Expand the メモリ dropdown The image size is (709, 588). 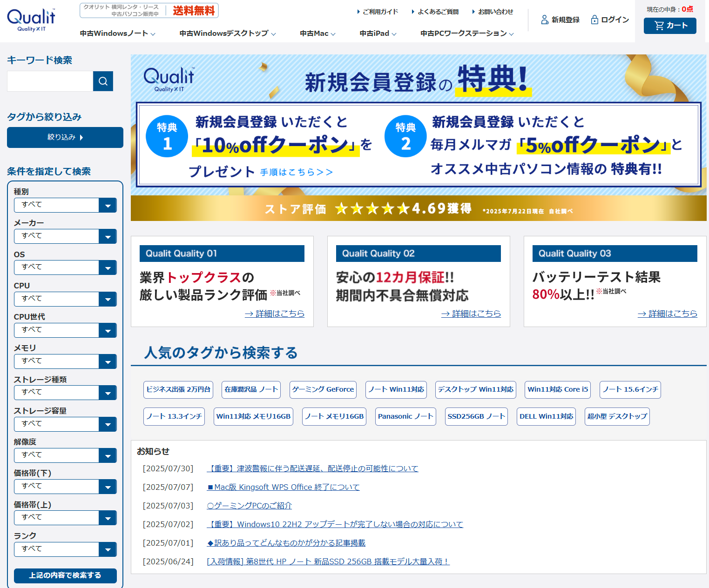pos(65,361)
